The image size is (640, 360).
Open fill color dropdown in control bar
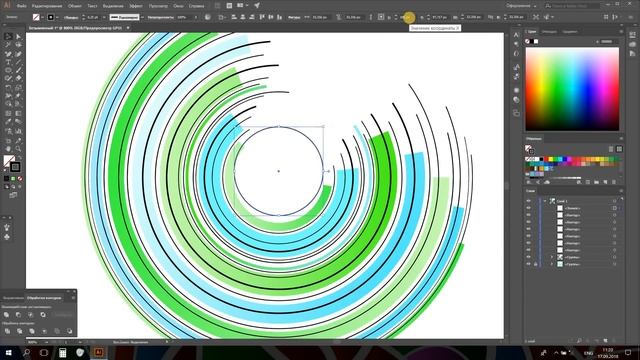[x=42, y=17]
